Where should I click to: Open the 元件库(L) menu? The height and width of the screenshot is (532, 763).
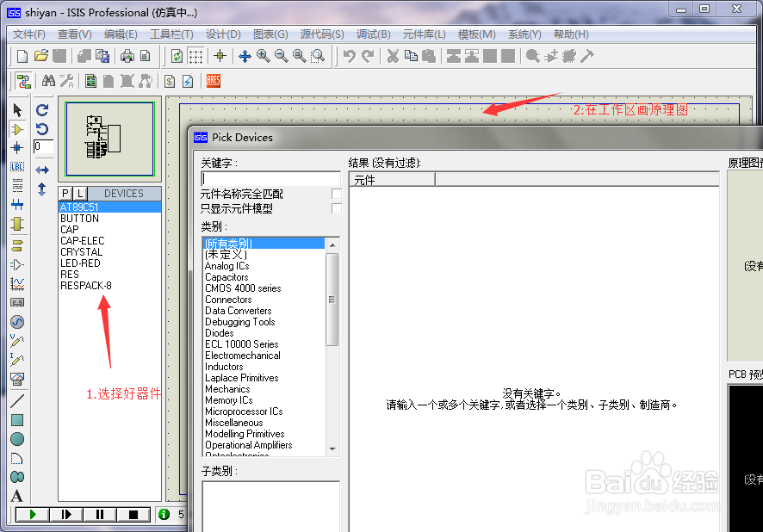(424, 34)
